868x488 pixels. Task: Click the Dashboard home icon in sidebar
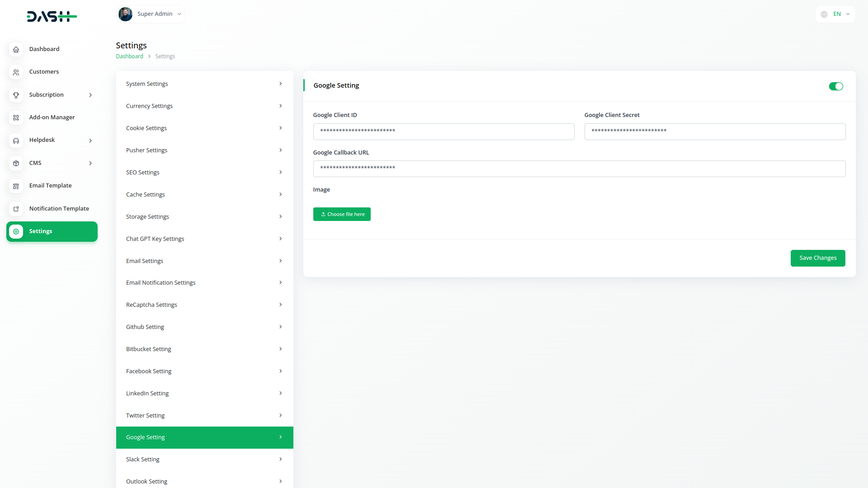[x=16, y=49]
